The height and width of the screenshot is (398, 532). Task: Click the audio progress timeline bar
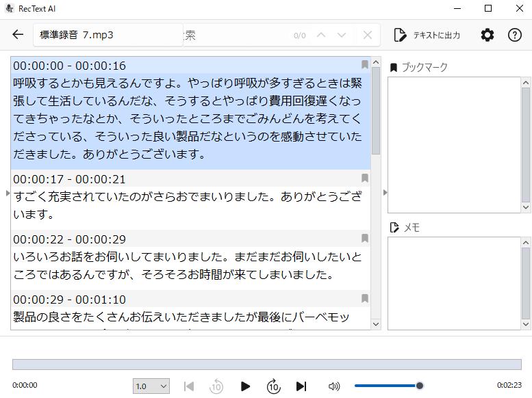click(266, 364)
